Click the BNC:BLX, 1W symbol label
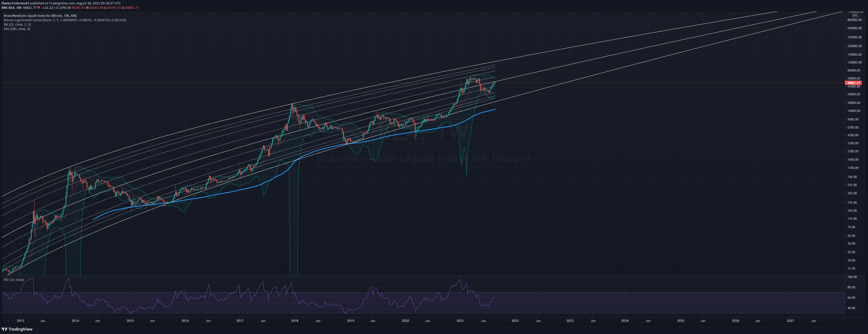 pos(11,8)
